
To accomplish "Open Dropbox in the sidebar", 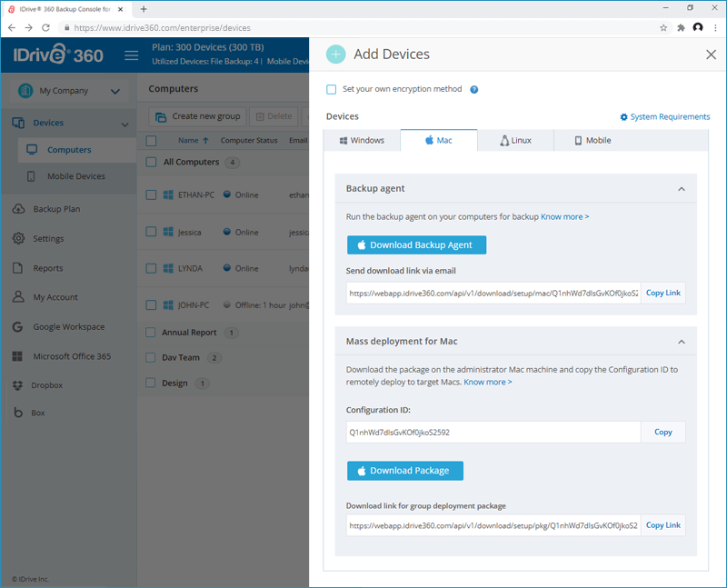I will pos(47,385).
